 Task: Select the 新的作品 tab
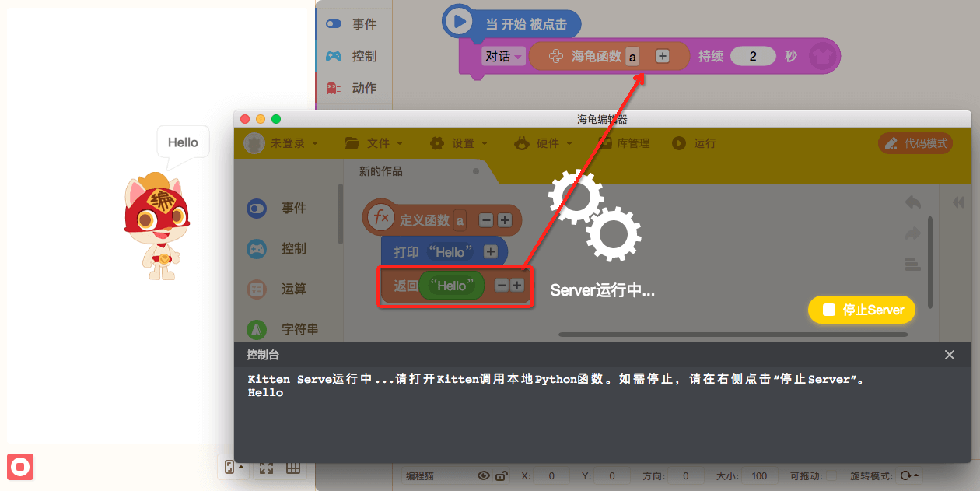coord(381,171)
